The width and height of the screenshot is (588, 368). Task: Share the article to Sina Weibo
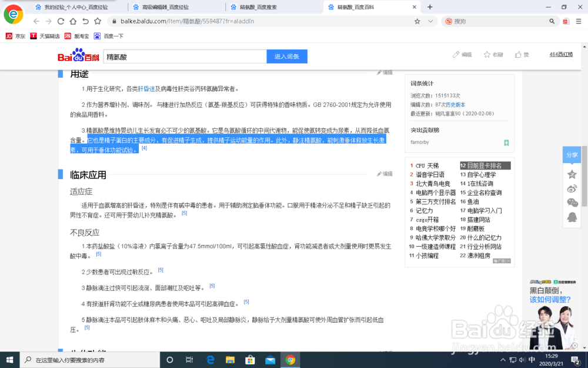tap(572, 189)
